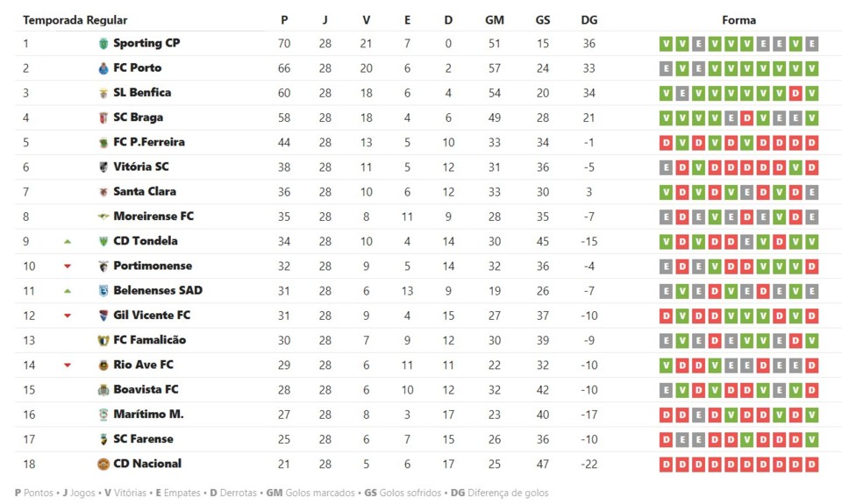
Task: Click the SC Braga club crest
Action: tap(103, 117)
